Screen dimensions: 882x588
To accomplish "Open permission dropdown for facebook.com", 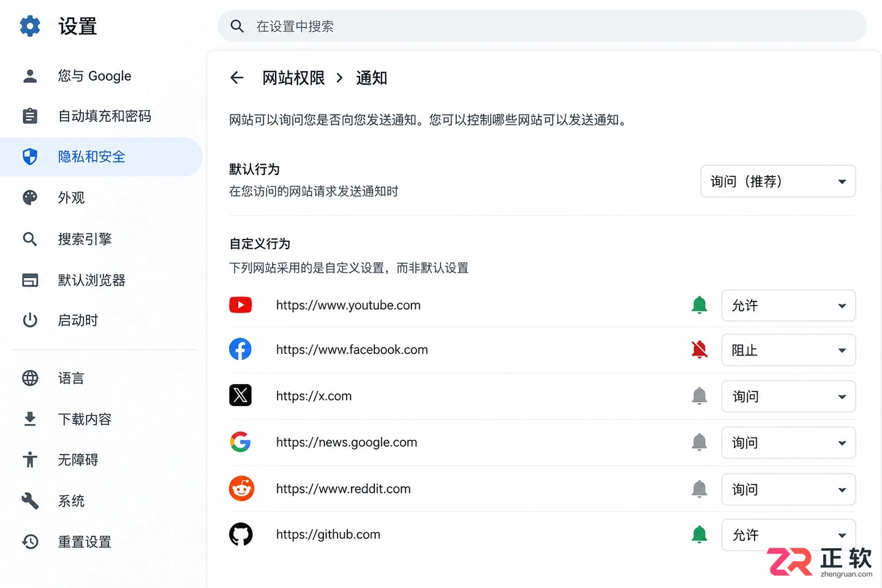I will 788,350.
